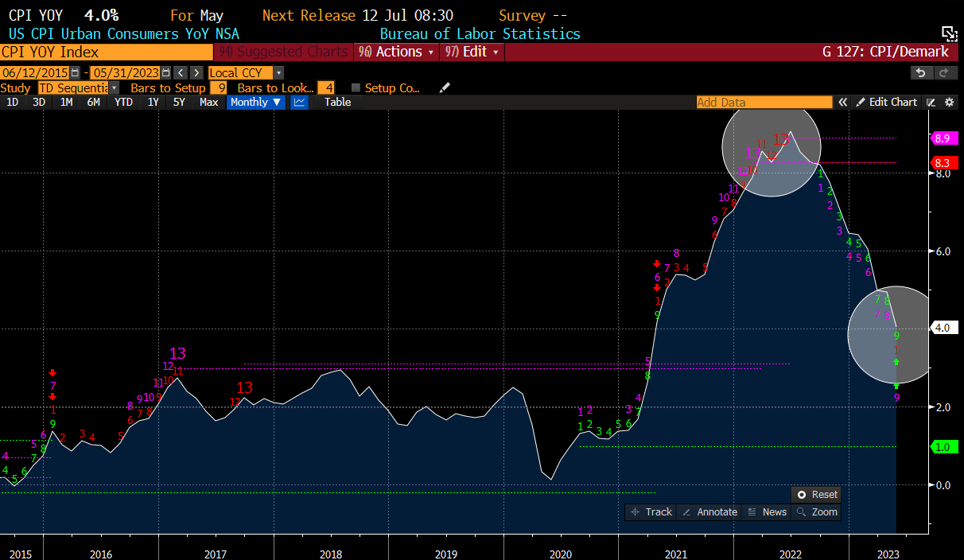Click the Annotate tool
The image size is (964, 560).
tap(710, 512)
